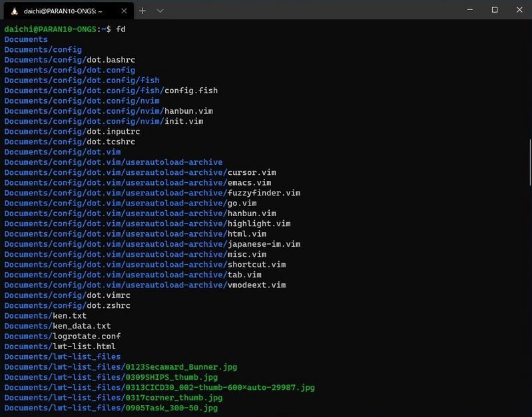Click the Linux penguin tab icon
The width and height of the screenshot is (532, 417).
pyautogui.click(x=14, y=11)
